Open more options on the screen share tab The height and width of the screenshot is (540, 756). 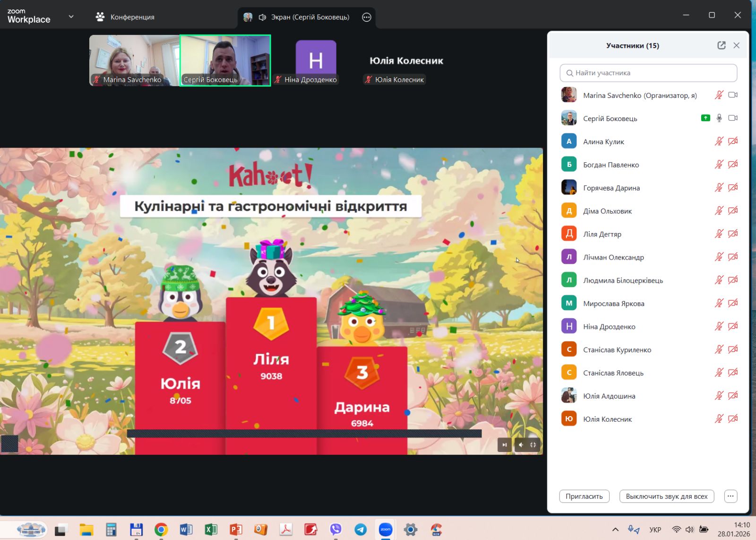(x=366, y=17)
